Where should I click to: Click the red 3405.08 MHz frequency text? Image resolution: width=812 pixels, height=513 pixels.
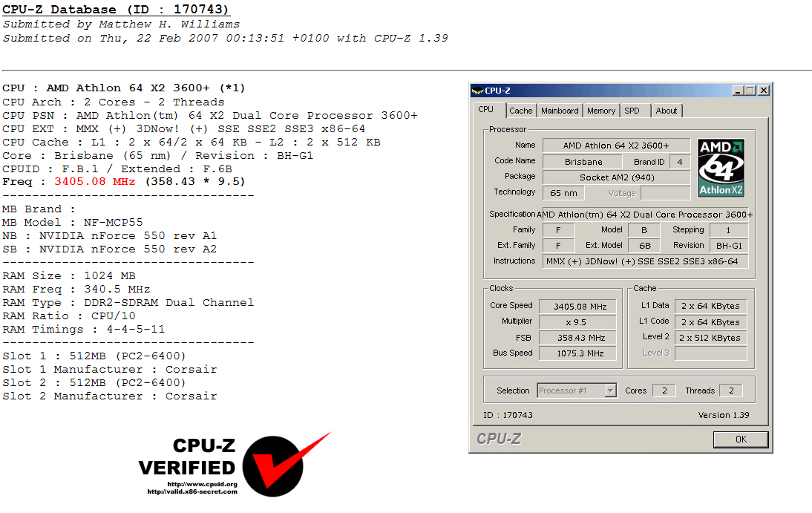(x=95, y=181)
